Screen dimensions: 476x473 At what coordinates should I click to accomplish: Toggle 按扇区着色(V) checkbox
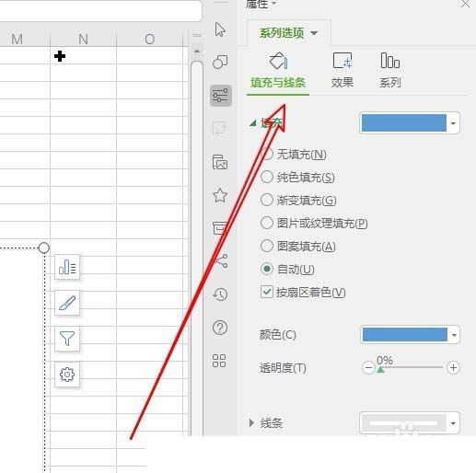tap(267, 292)
